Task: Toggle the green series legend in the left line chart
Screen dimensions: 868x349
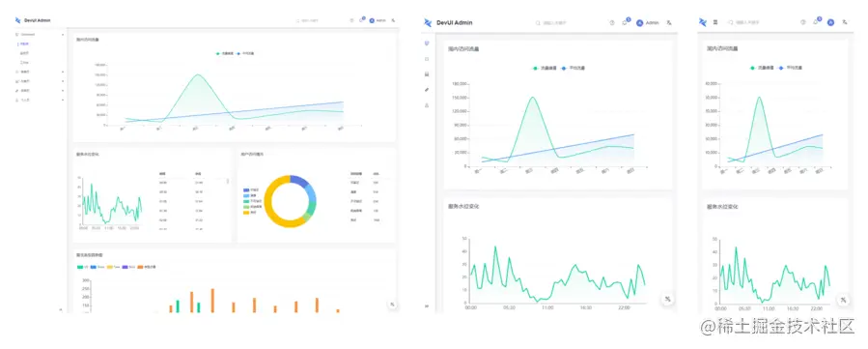Action: coord(224,54)
